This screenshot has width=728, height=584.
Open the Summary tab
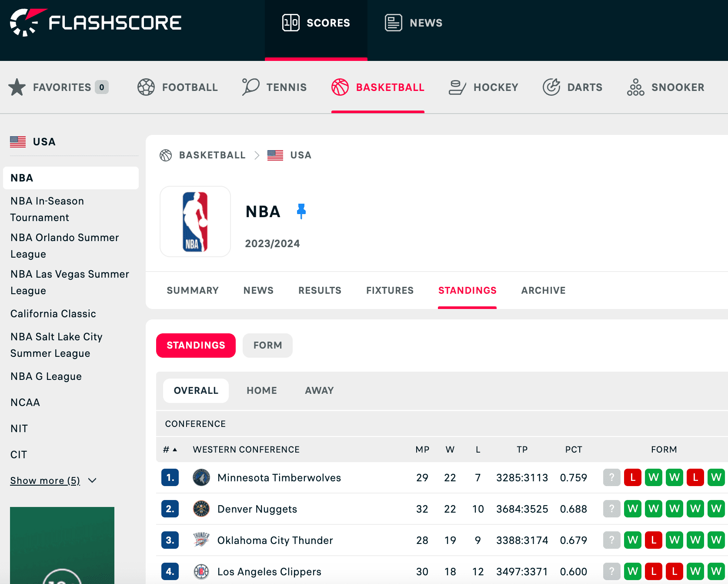pyautogui.click(x=193, y=290)
